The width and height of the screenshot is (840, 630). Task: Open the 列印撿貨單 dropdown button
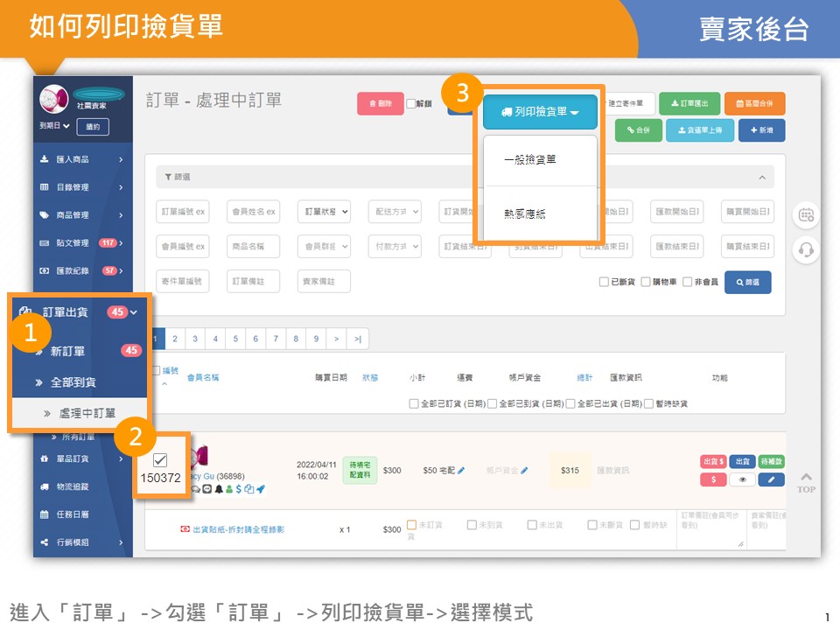click(x=539, y=112)
